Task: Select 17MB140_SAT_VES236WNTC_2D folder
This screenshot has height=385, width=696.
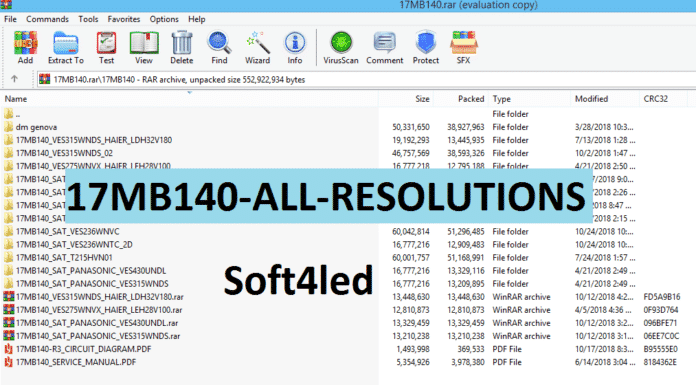Action: (74, 245)
